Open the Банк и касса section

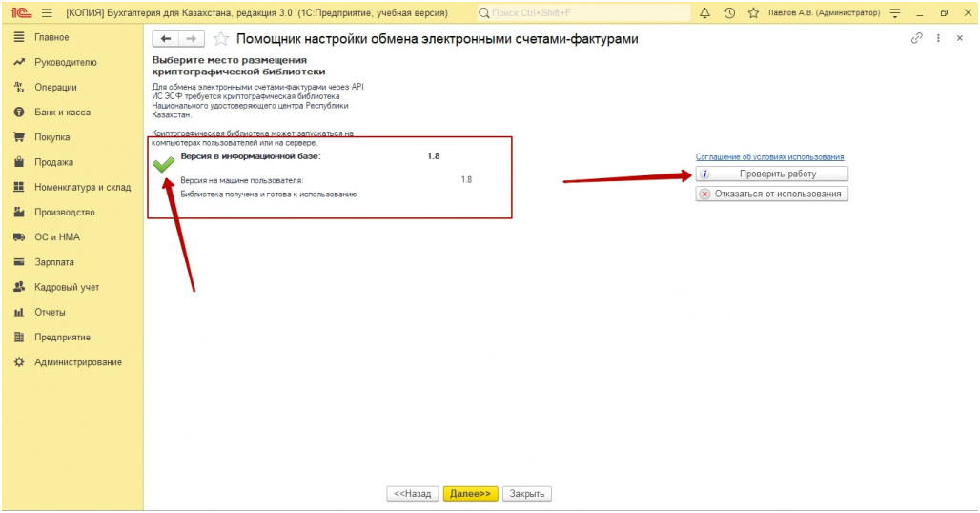tap(62, 113)
